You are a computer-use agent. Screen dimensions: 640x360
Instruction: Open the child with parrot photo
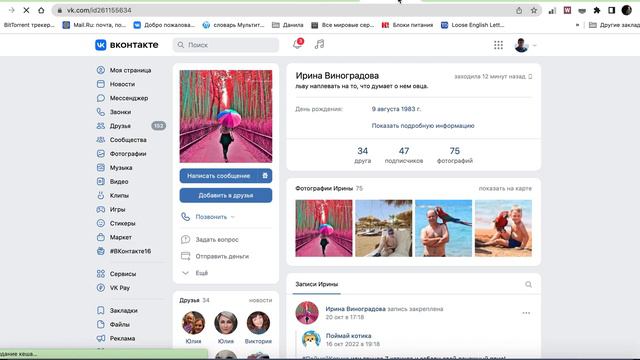(503, 228)
